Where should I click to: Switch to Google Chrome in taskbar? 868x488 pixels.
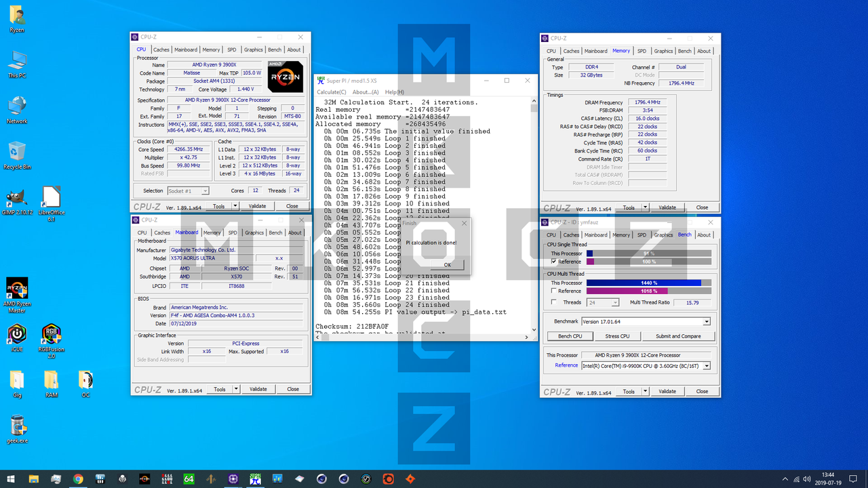pyautogui.click(x=78, y=479)
